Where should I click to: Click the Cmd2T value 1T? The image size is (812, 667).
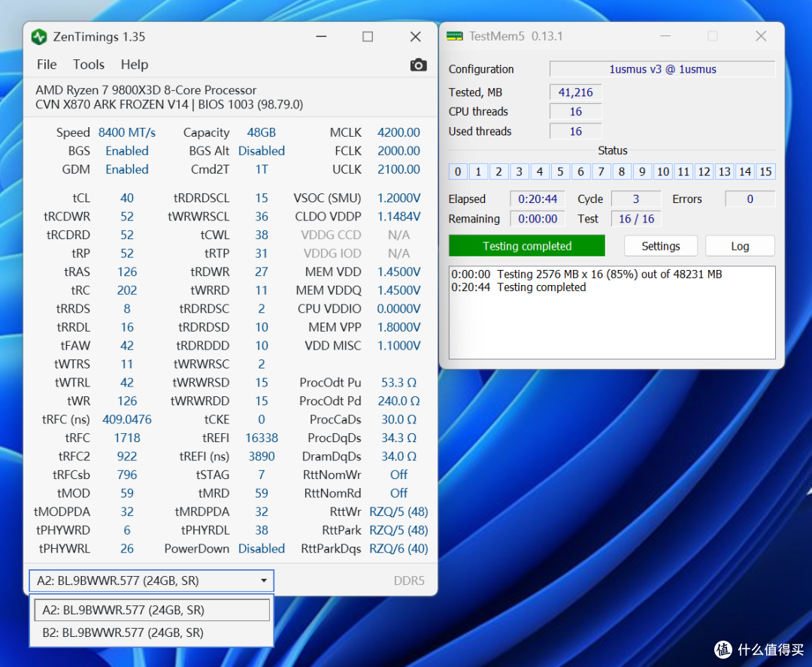[x=262, y=169]
